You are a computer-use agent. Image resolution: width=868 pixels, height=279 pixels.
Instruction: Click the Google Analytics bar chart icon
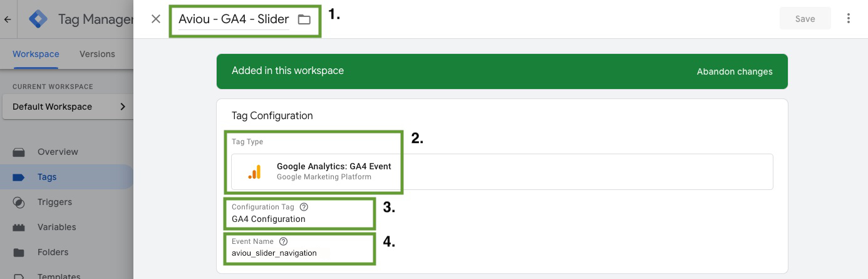coord(254,171)
